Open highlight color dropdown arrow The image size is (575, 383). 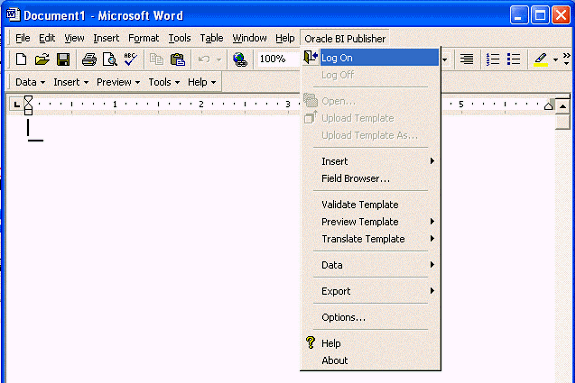click(x=555, y=59)
